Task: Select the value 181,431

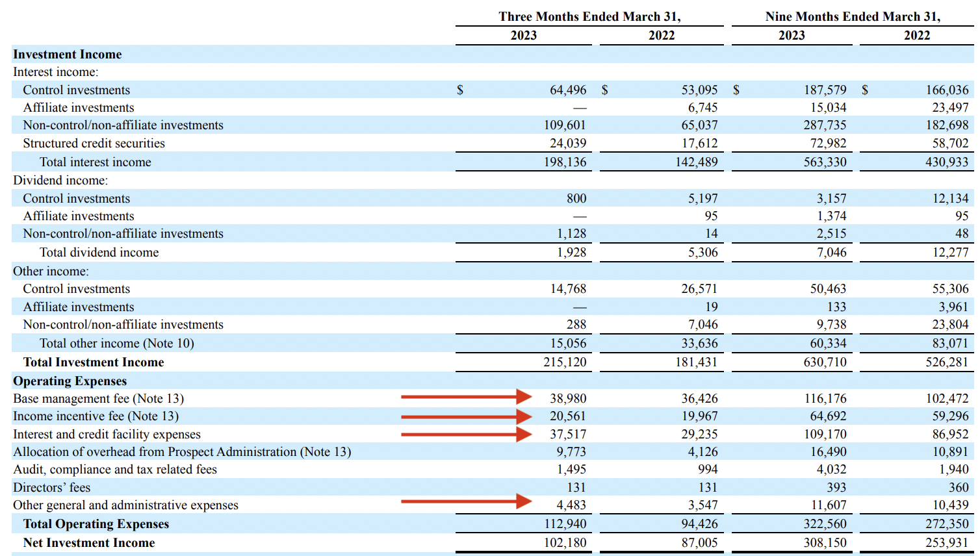Action: point(697,362)
